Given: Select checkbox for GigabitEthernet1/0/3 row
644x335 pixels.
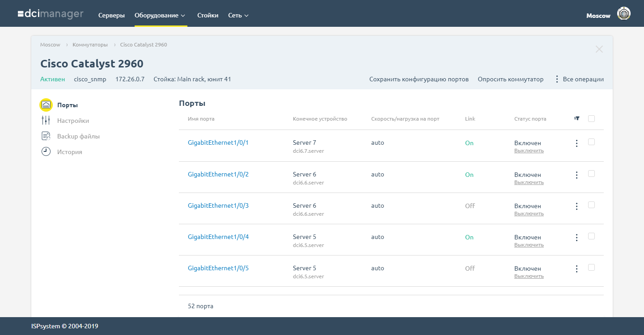Looking at the screenshot, I should [591, 205].
